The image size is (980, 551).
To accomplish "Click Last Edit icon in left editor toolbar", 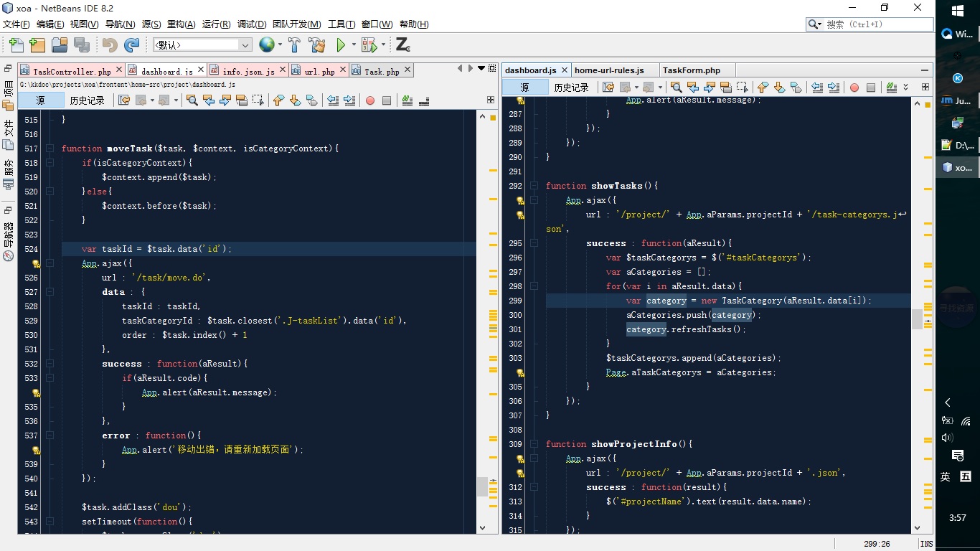I will point(124,100).
